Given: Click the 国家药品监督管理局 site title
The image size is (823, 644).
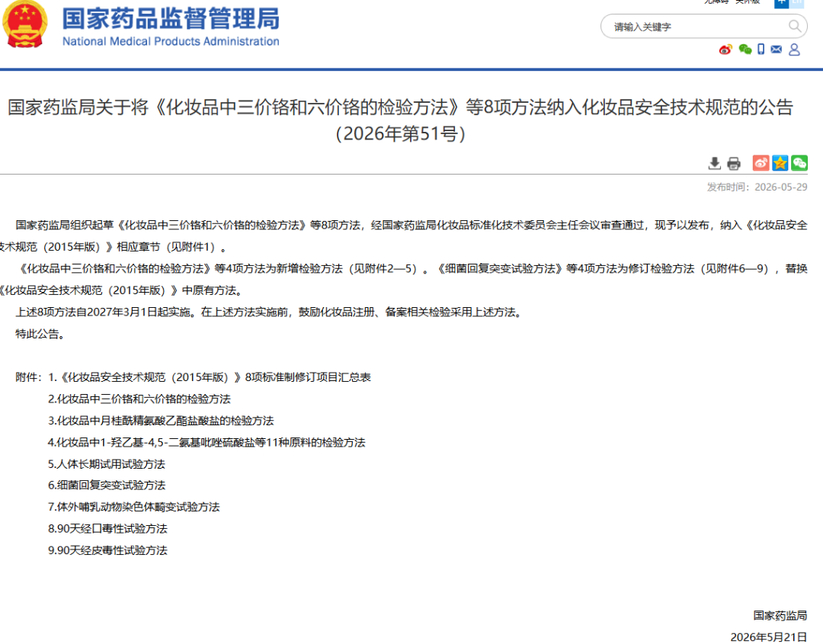Looking at the screenshot, I should click(x=171, y=18).
